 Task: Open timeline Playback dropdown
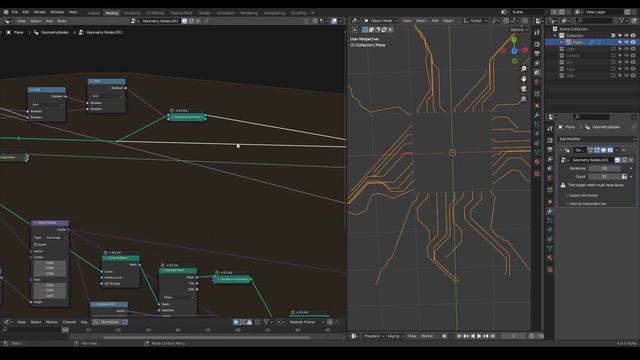(x=374, y=336)
